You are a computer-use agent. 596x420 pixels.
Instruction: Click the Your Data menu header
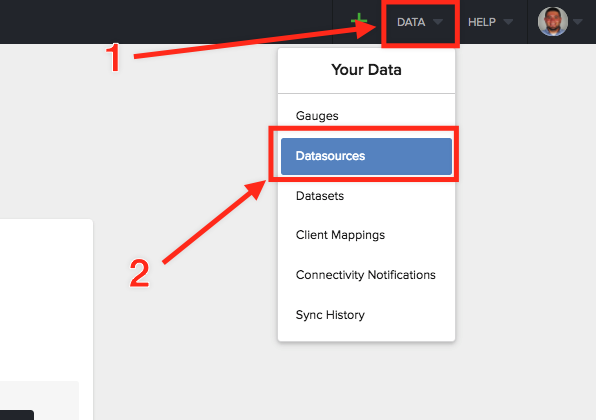tap(366, 70)
